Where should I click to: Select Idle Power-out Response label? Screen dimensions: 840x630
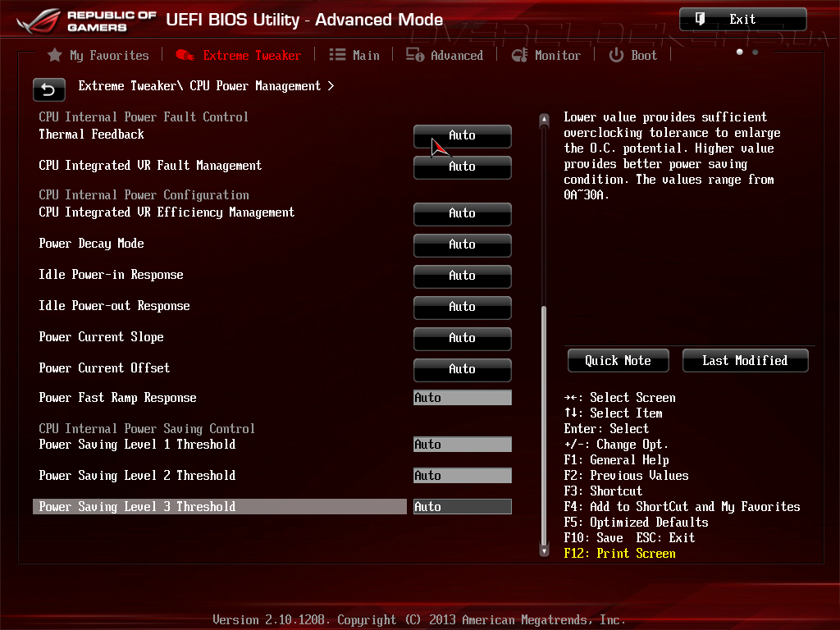click(115, 305)
